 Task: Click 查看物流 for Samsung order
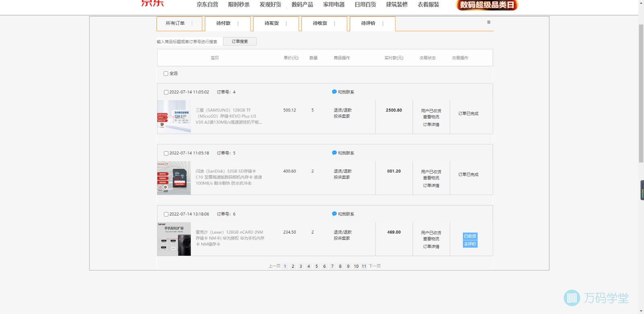[x=431, y=117]
